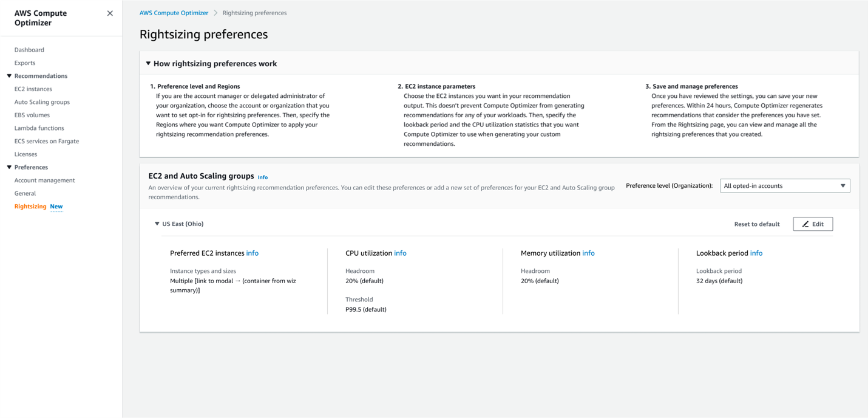This screenshot has height=418, width=868.
Task: Open Preferred EC2 instances info link
Action: pyautogui.click(x=253, y=253)
